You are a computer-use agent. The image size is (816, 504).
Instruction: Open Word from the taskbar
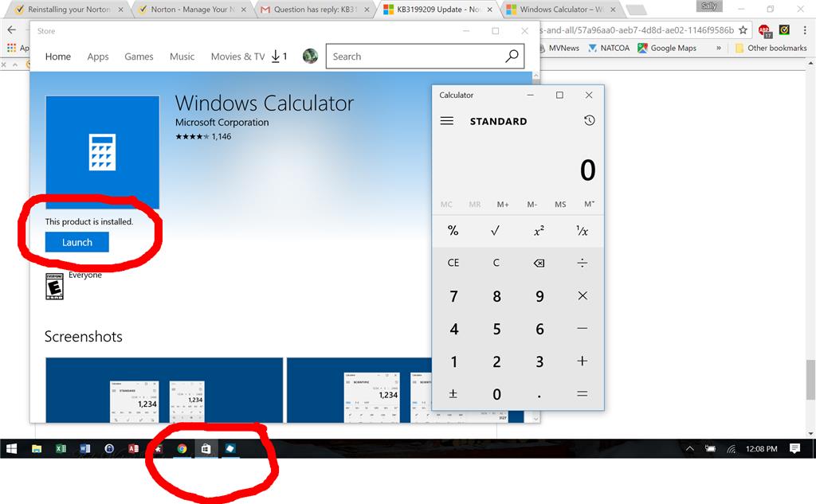[x=84, y=448]
